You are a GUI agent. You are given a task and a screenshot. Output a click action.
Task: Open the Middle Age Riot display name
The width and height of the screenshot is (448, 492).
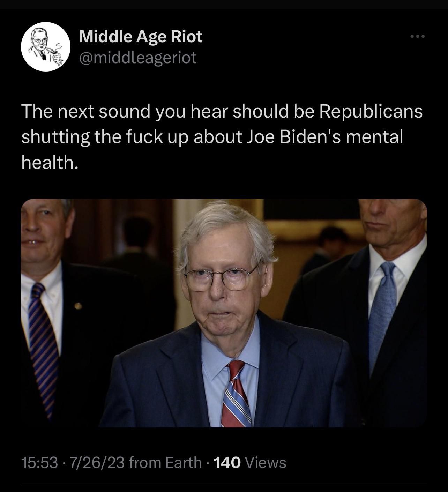[141, 36]
